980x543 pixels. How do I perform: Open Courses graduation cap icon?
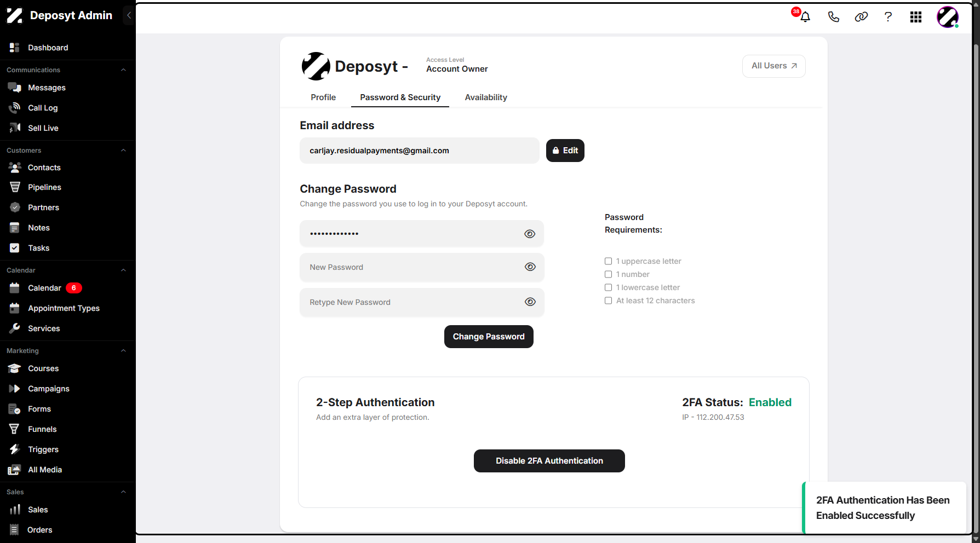pos(15,368)
